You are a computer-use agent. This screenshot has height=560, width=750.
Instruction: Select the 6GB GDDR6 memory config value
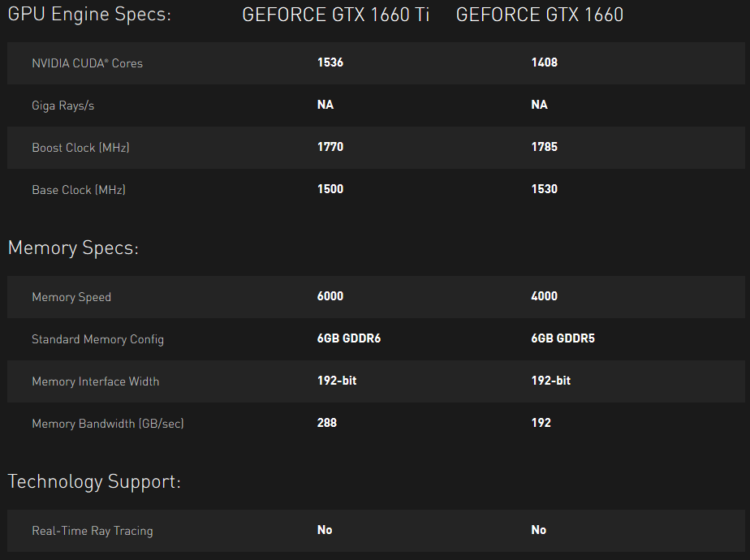(349, 338)
